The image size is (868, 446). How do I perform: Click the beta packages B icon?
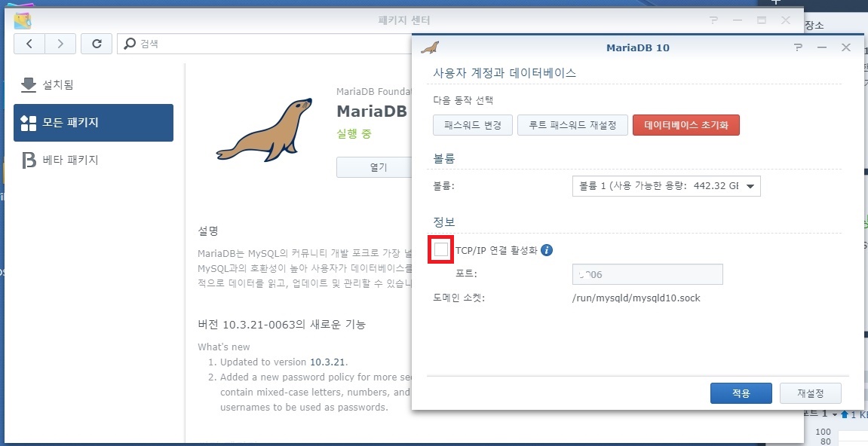(x=28, y=160)
